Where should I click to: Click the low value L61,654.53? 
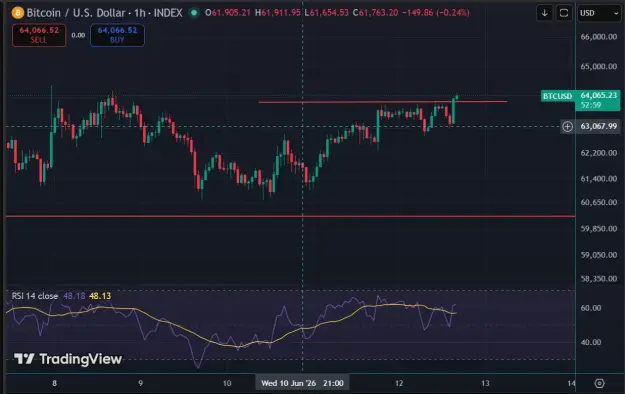[326, 13]
